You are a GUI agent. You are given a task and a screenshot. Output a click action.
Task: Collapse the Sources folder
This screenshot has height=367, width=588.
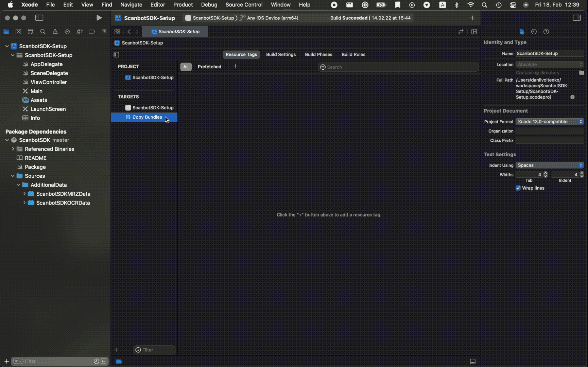pyautogui.click(x=13, y=176)
